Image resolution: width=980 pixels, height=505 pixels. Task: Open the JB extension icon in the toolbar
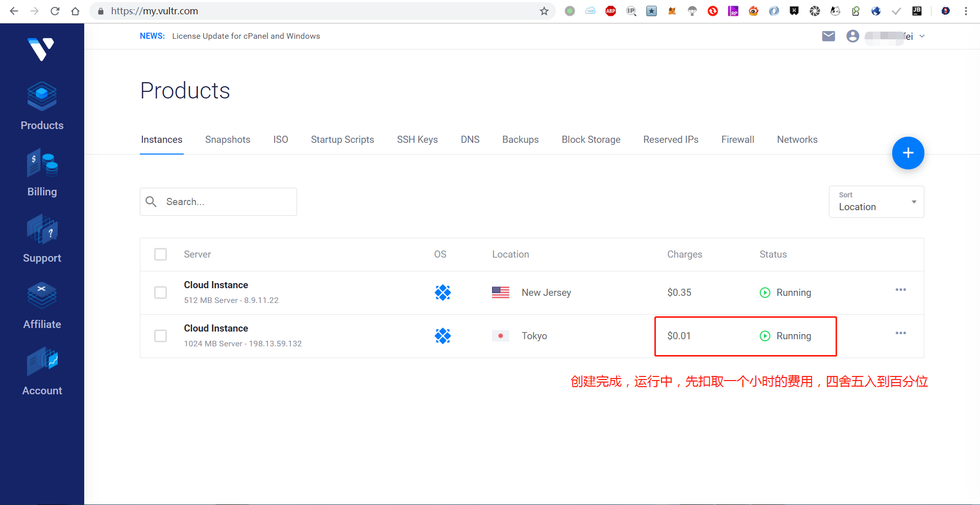(917, 11)
